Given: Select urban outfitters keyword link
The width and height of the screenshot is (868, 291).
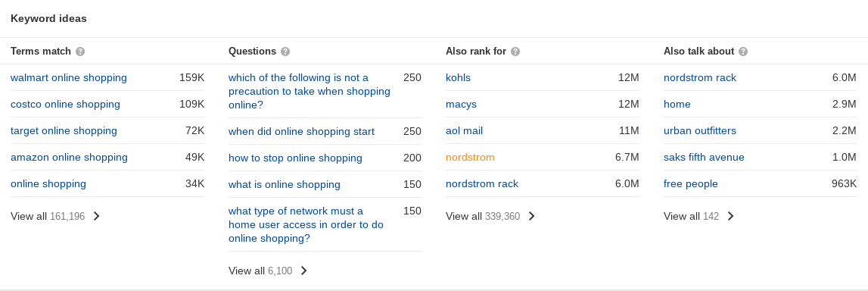Looking at the screenshot, I should (x=700, y=131).
